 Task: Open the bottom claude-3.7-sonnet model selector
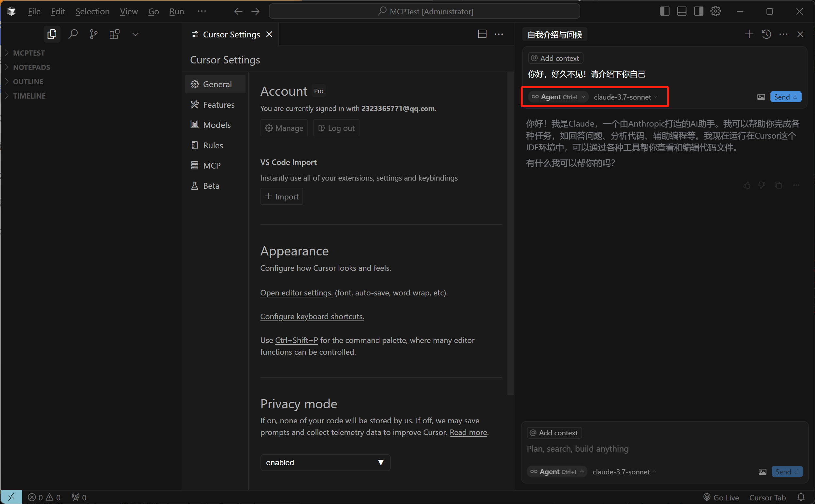(x=624, y=472)
